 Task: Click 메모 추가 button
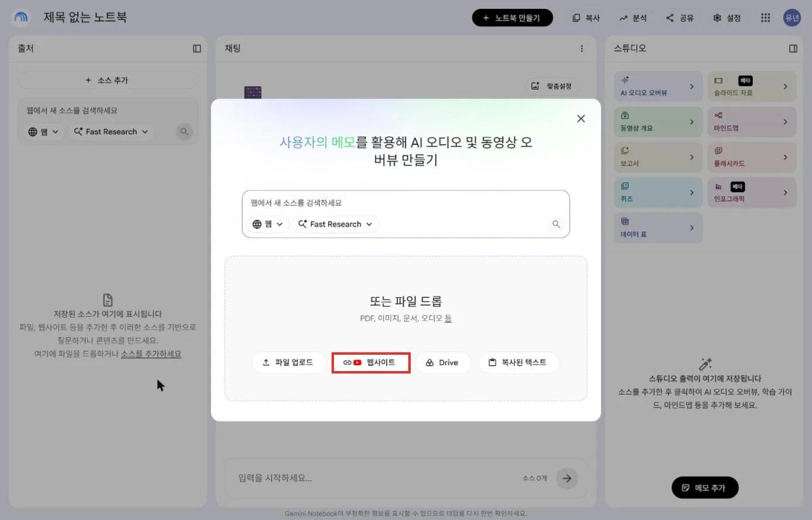tap(705, 488)
